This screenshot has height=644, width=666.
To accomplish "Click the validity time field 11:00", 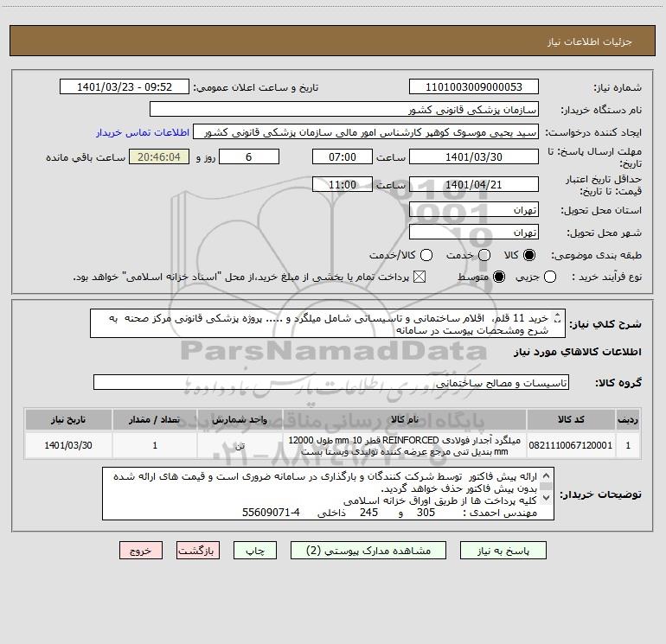I will [343, 185].
